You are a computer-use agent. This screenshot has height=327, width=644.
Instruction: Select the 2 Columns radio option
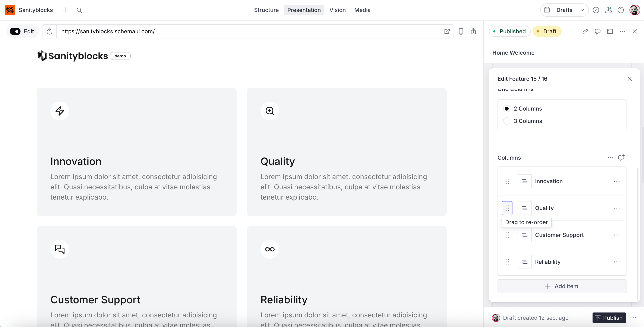click(506, 108)
